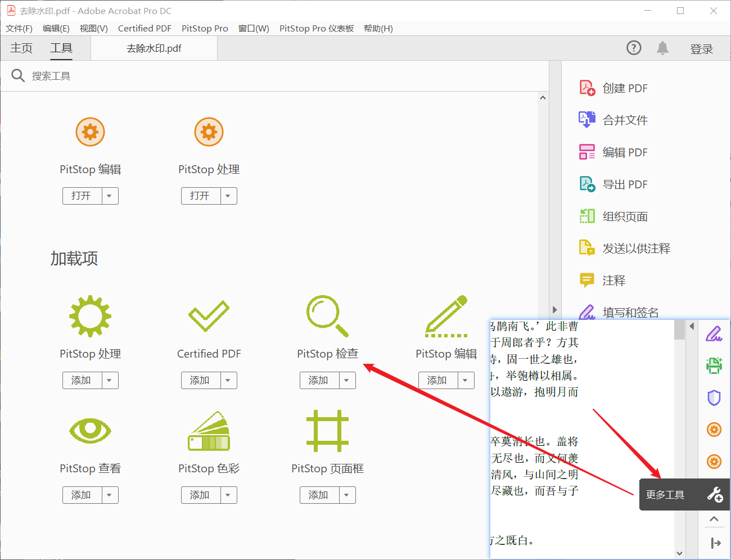Click scroll-down arrow in inset document scrollbar
The image size is (731, 560).
(x=679, y=553)
